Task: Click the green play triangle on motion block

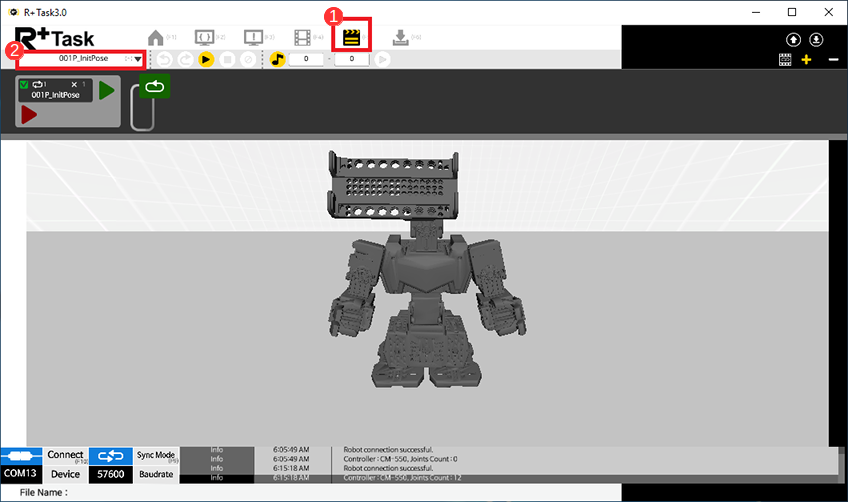Action: click(107, 91)
